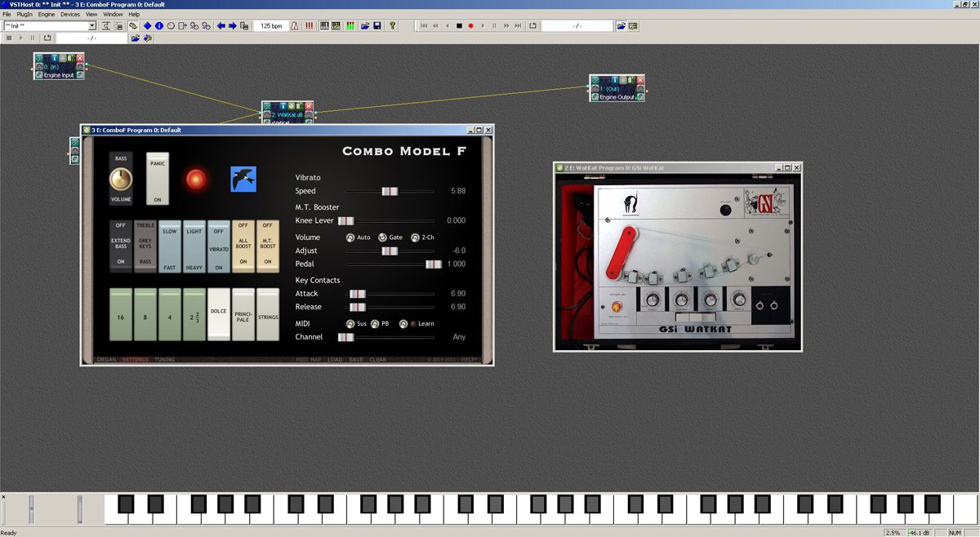Toggle the M.T. Boost switch
This screenshot has width=980, height=537.
click(x=268, y=246)
